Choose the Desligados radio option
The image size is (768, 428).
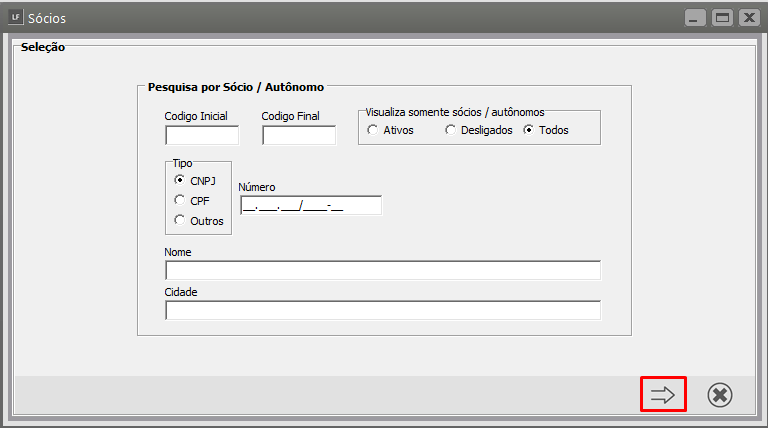[x=451, y=130]
